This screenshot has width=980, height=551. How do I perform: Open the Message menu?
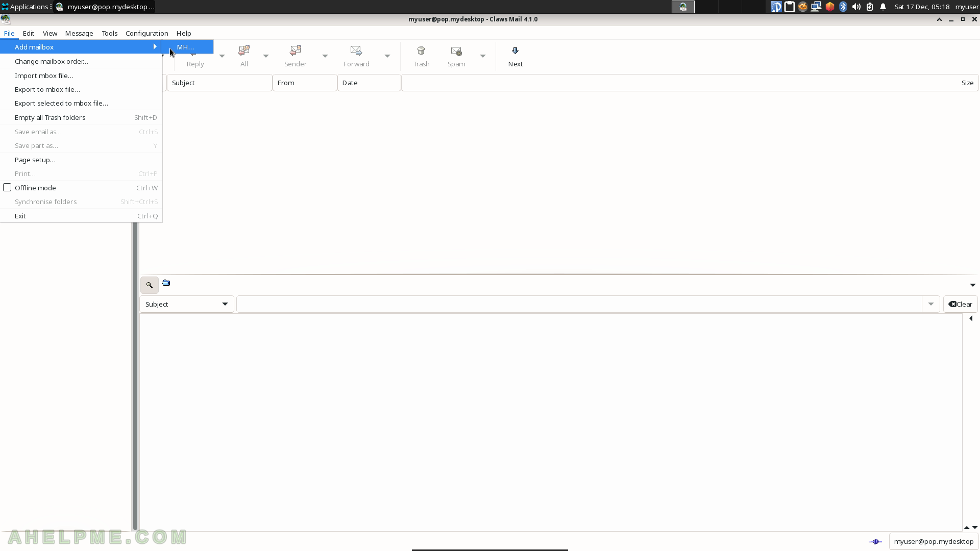pos(79,33)
